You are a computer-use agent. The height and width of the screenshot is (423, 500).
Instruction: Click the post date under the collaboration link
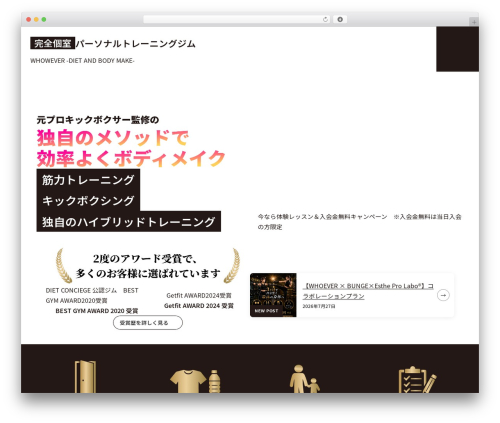319,306
